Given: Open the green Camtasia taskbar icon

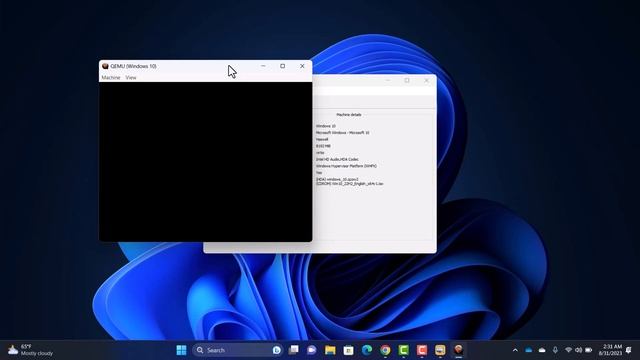Looking at the screenshot, I should pos(404,350).
